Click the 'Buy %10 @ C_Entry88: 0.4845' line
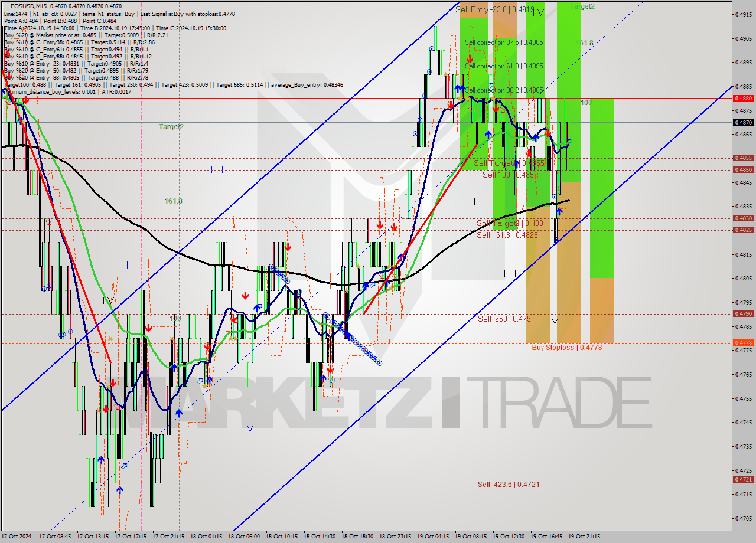This screenshot has width=756, height=543. [78, 57]
